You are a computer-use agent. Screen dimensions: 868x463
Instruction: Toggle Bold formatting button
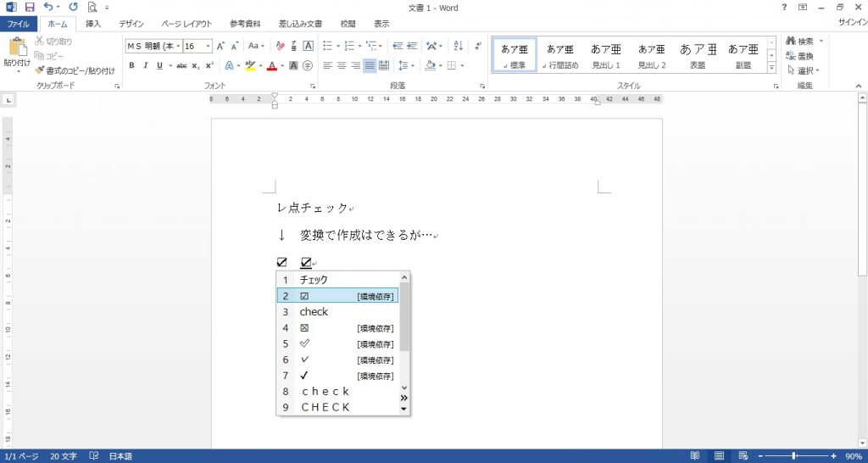[x=131, y=66]
